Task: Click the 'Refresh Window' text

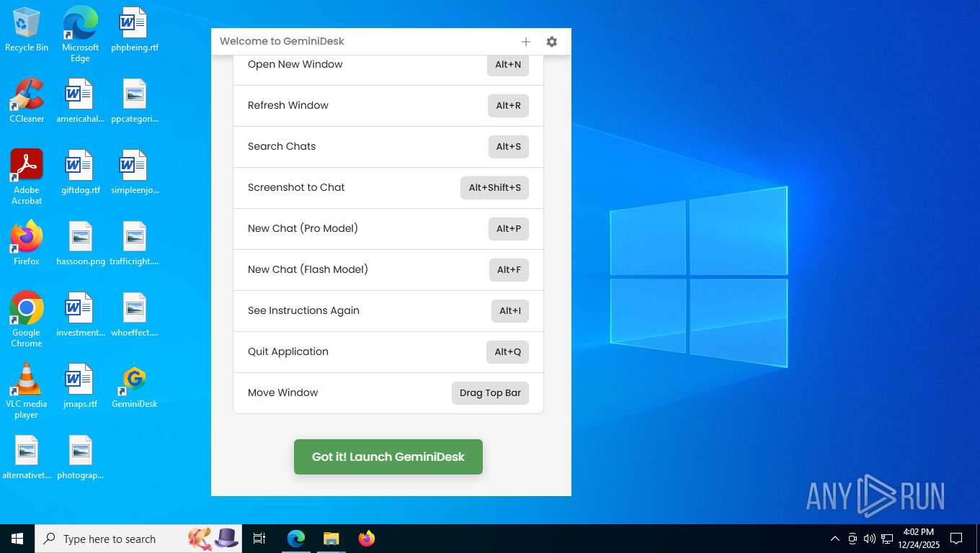Action: click(x=288, y=105)
